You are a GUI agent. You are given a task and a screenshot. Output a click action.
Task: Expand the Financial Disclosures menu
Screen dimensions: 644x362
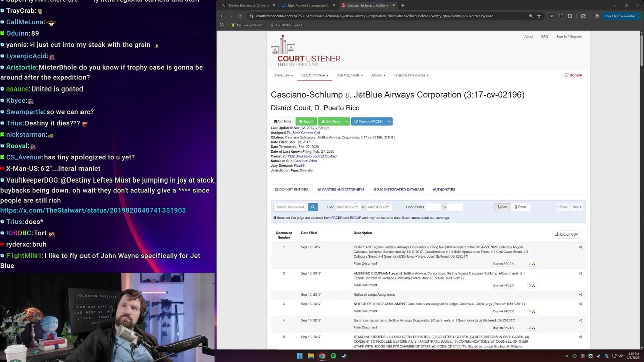click(x=411, y=75)
